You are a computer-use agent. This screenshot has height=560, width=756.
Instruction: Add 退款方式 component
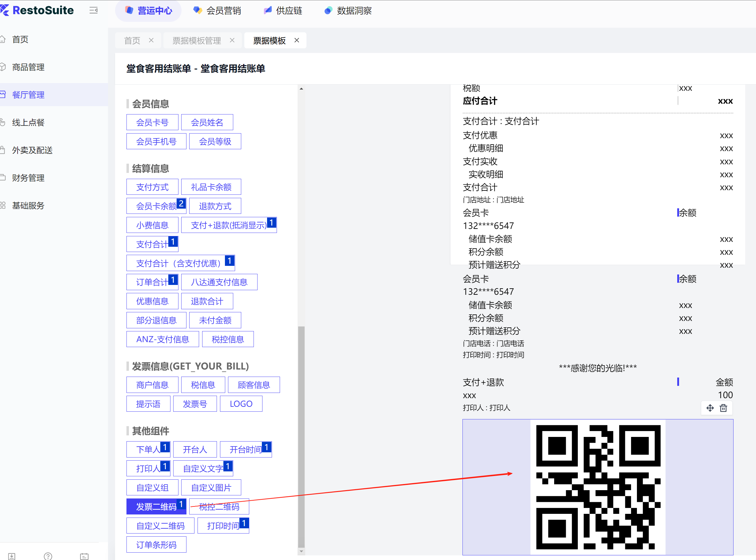click(x=215, y=206)
